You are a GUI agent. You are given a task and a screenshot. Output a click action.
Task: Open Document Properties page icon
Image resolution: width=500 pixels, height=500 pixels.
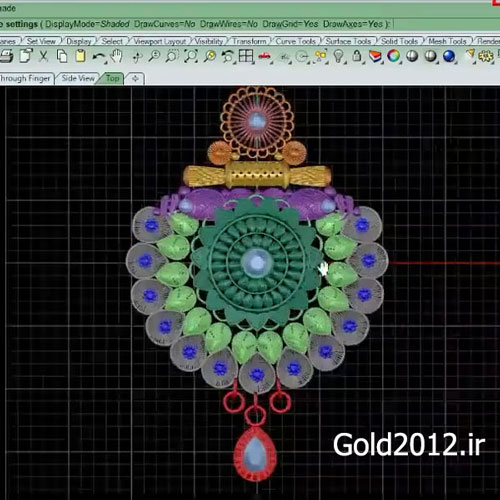pos(26,56)
